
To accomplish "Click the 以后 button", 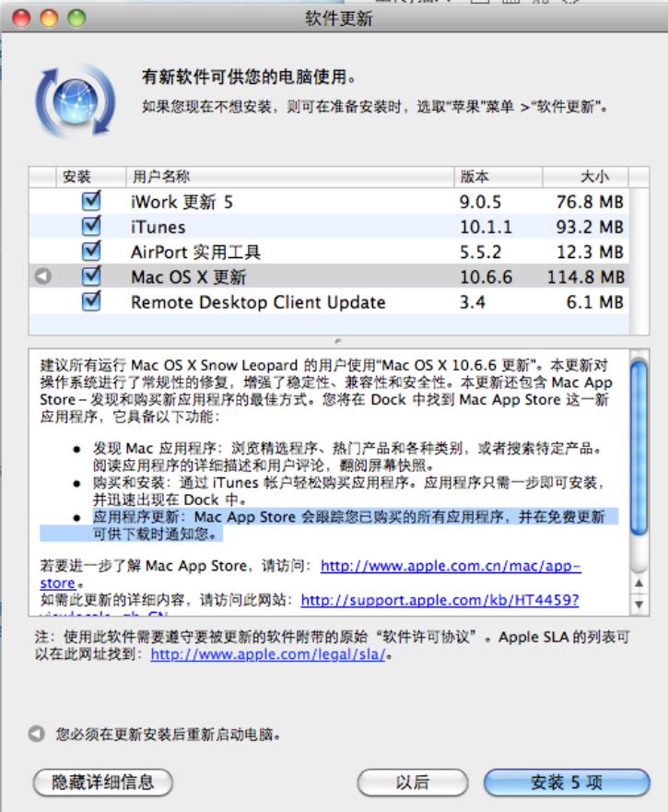I will pos(413,782).
